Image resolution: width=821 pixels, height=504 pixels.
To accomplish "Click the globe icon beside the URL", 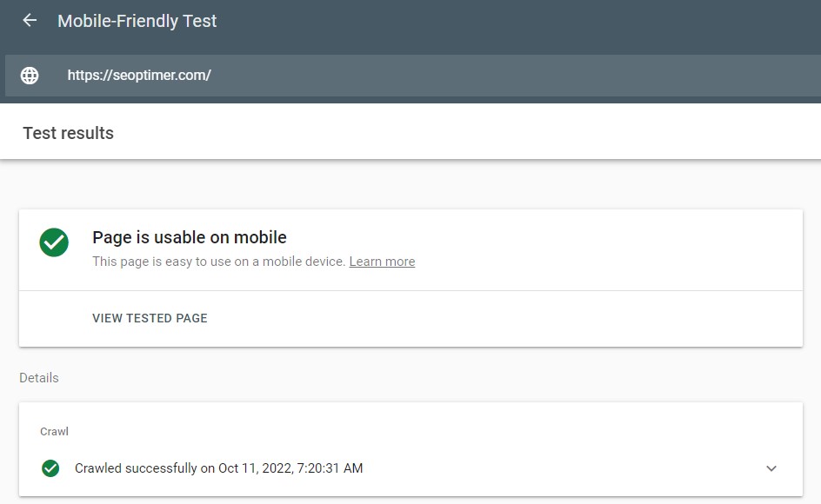I will 30,76.
